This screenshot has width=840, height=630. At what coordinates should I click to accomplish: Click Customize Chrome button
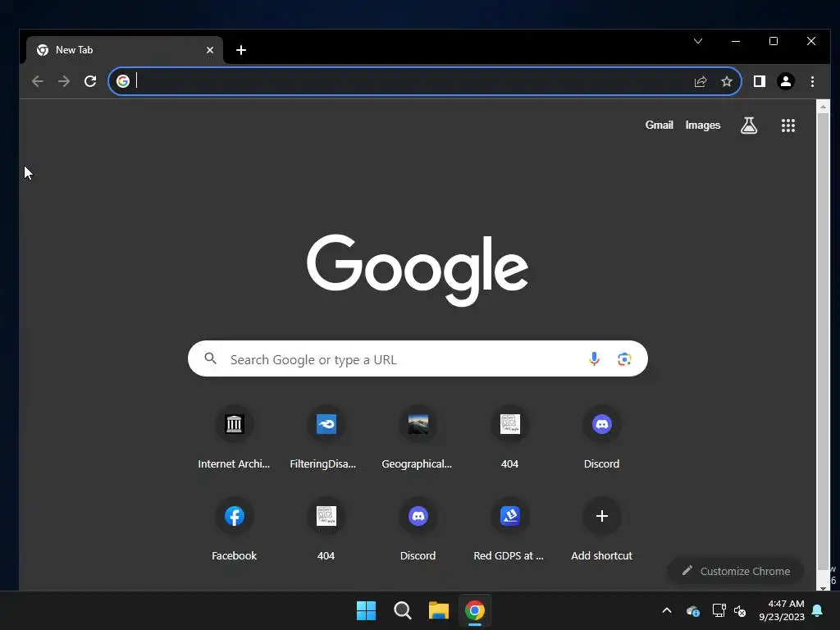(735, 571)
